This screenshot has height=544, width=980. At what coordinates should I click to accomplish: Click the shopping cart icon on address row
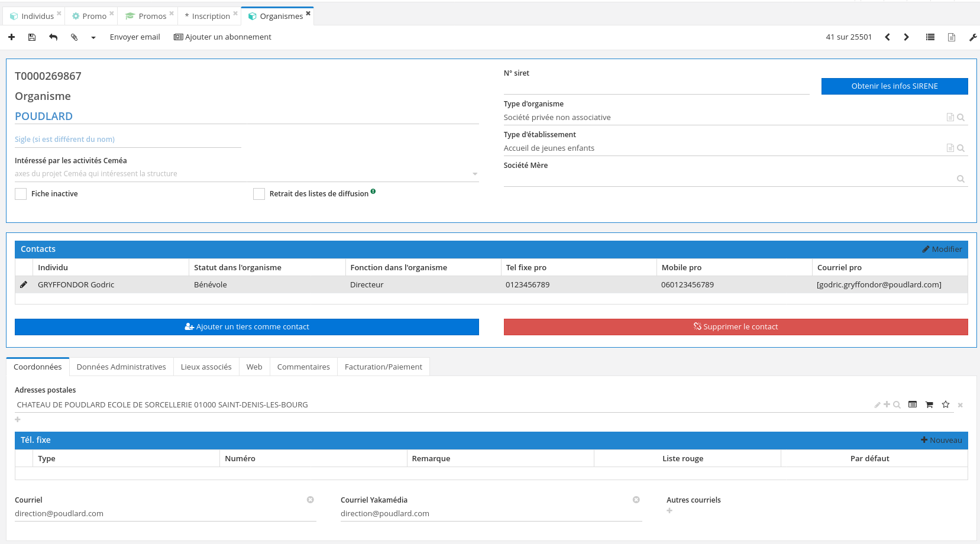click(x=929, y=404)
